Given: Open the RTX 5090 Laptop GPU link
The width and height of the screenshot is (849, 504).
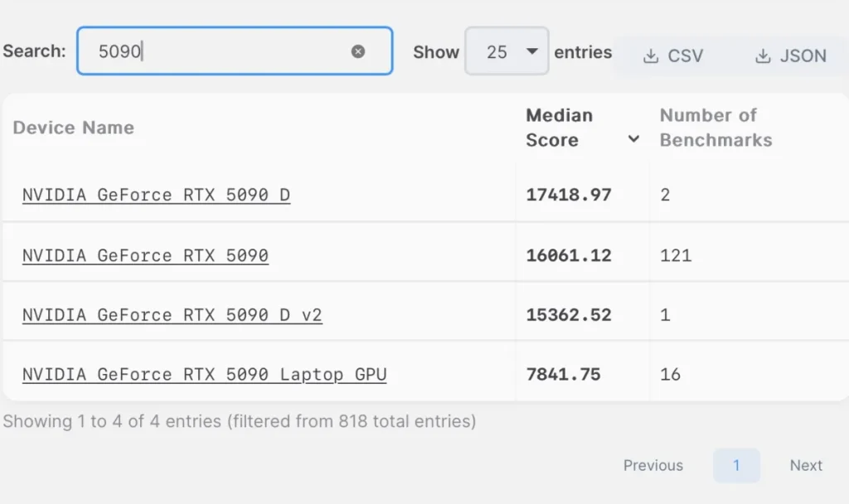Looking at the screenshot, I should (x=204, y=375).
